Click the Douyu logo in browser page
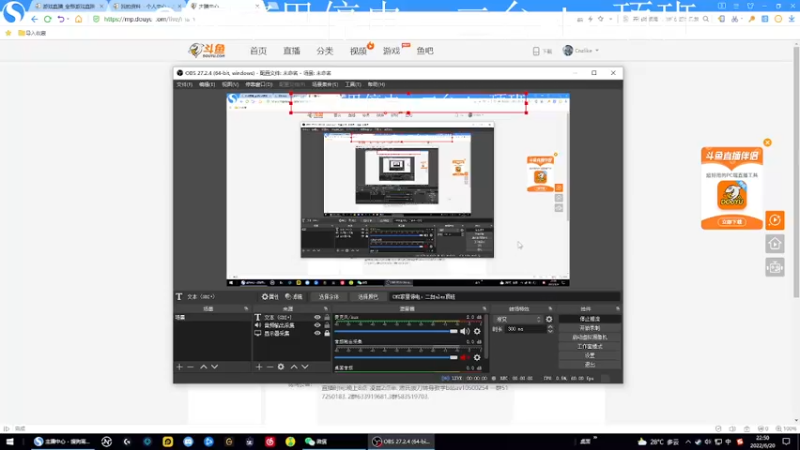Image resolution: width=800 pixels, height=450 pixels. (x=207, y=50)
